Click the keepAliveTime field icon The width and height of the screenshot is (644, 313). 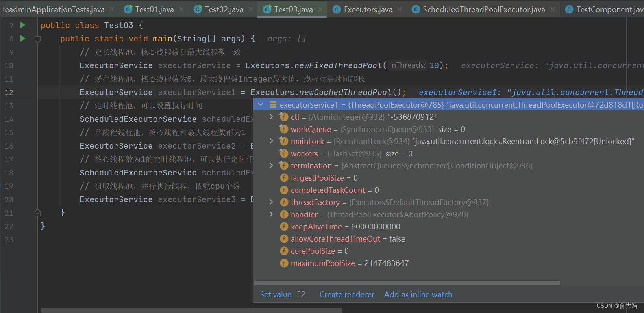click(284, 227)
